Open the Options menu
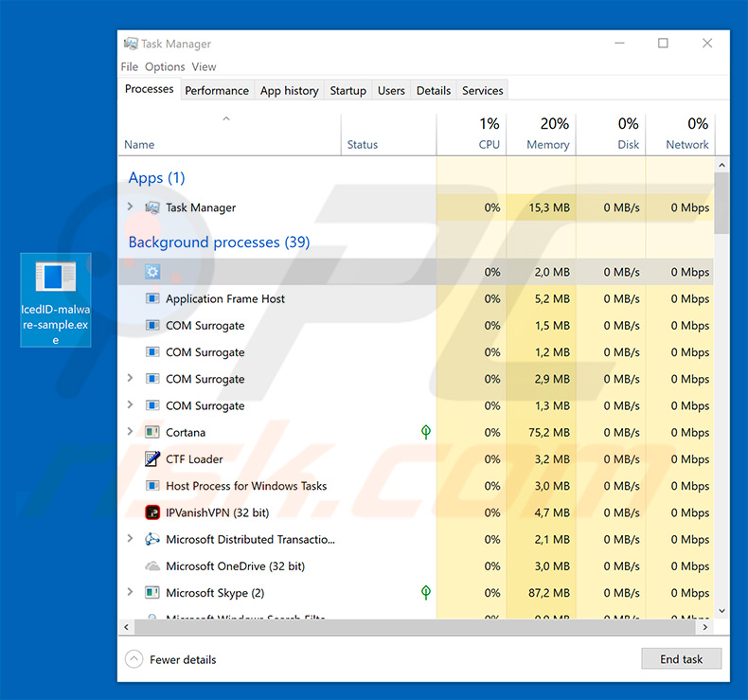Image resolution: width=748 pixels, height=700 pixels. 165,67
